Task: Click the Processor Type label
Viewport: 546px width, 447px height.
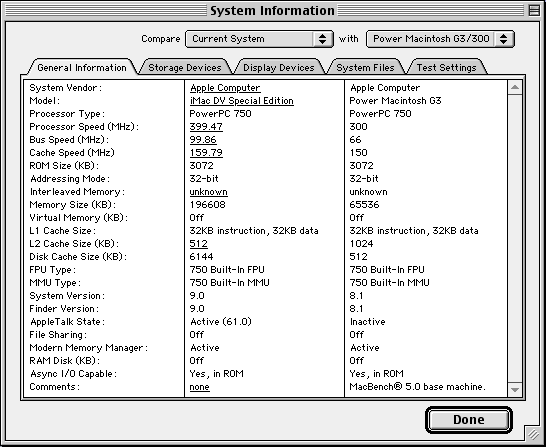Action: [x=67, y=114]
